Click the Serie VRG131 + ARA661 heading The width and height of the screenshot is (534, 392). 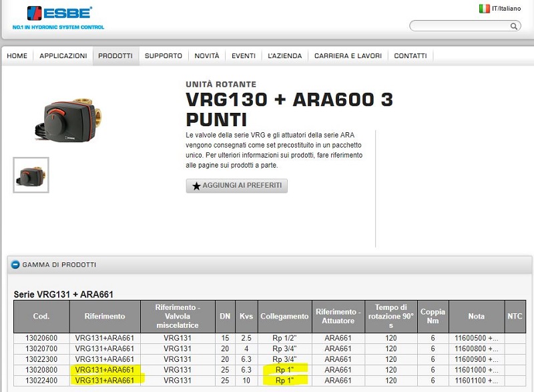[x=63, y=295]
